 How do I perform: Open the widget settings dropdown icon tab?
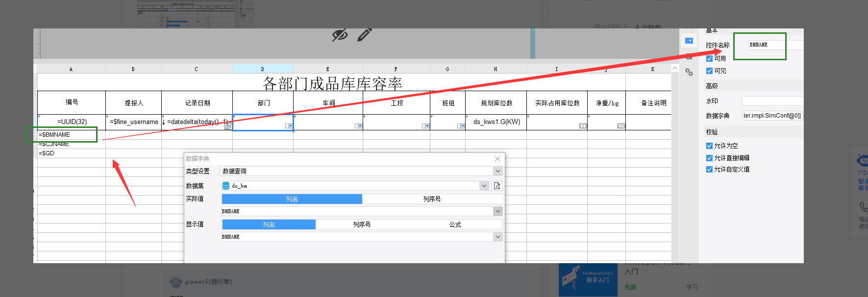pyautogui.click(x=689, y=41)
